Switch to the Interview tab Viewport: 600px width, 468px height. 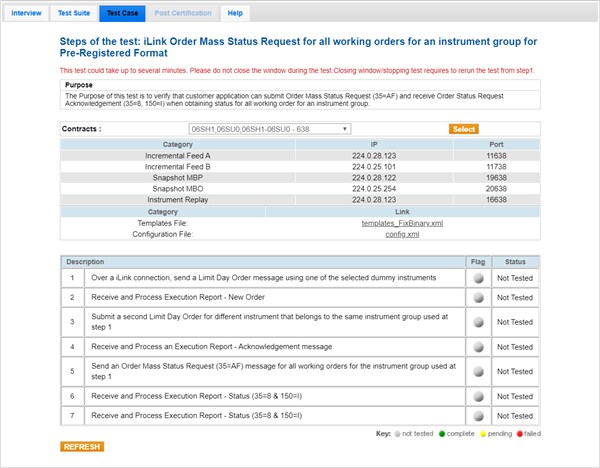click(x=27, y=13)
